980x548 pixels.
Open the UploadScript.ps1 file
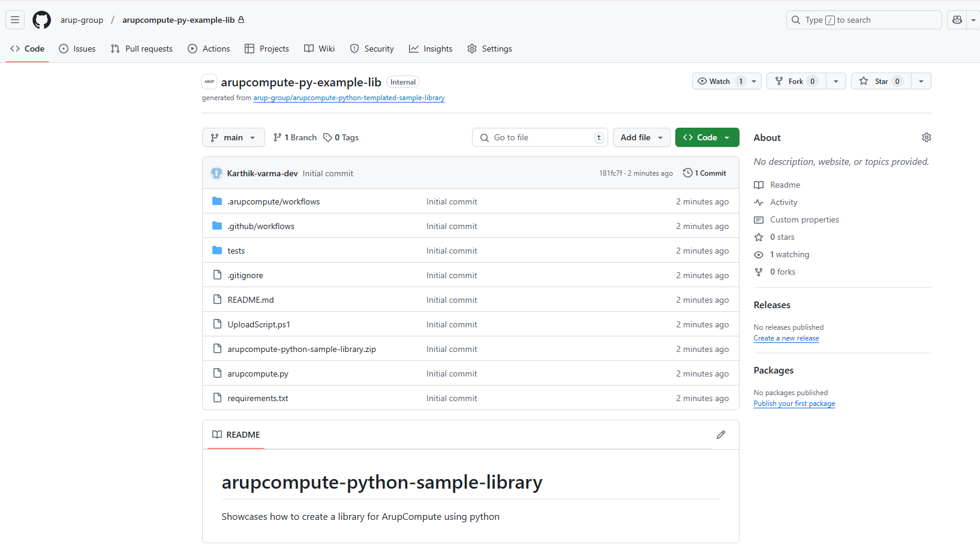(259, 324)
